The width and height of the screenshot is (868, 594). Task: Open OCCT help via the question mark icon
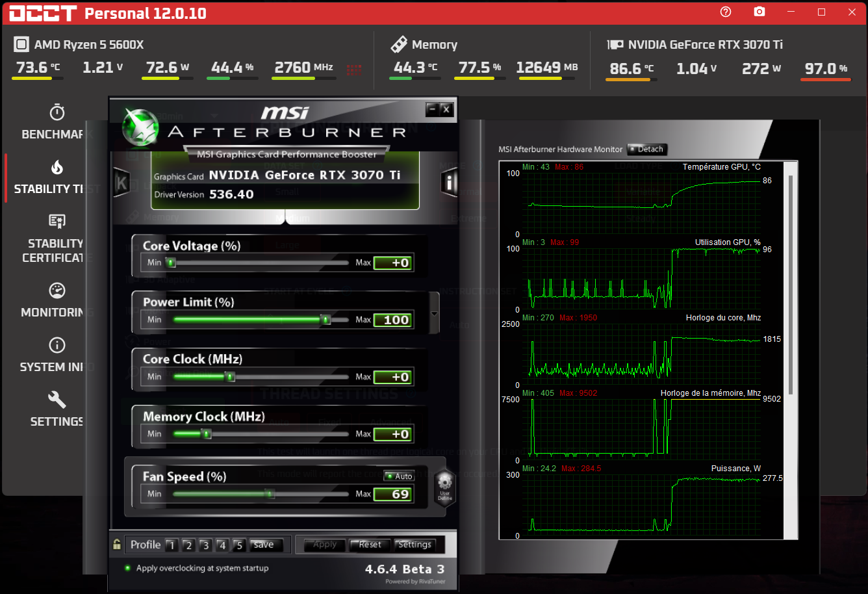[726, 12]
